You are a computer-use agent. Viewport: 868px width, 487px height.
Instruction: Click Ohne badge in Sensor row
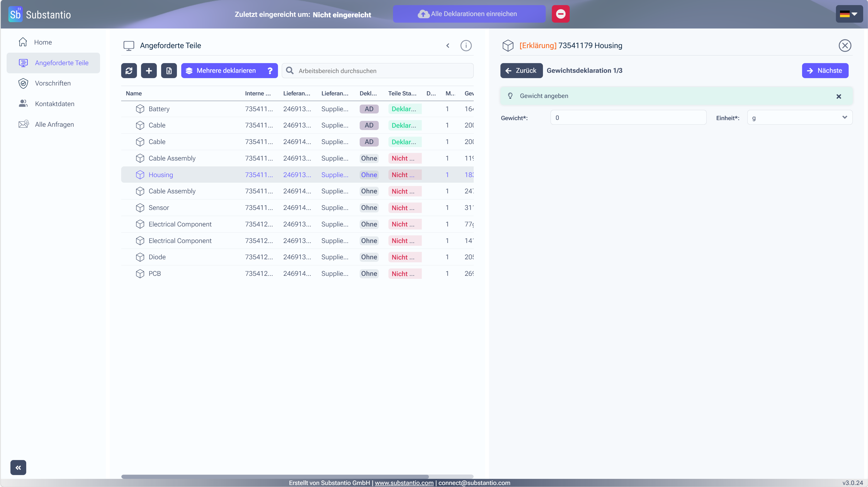click(369, 208)
